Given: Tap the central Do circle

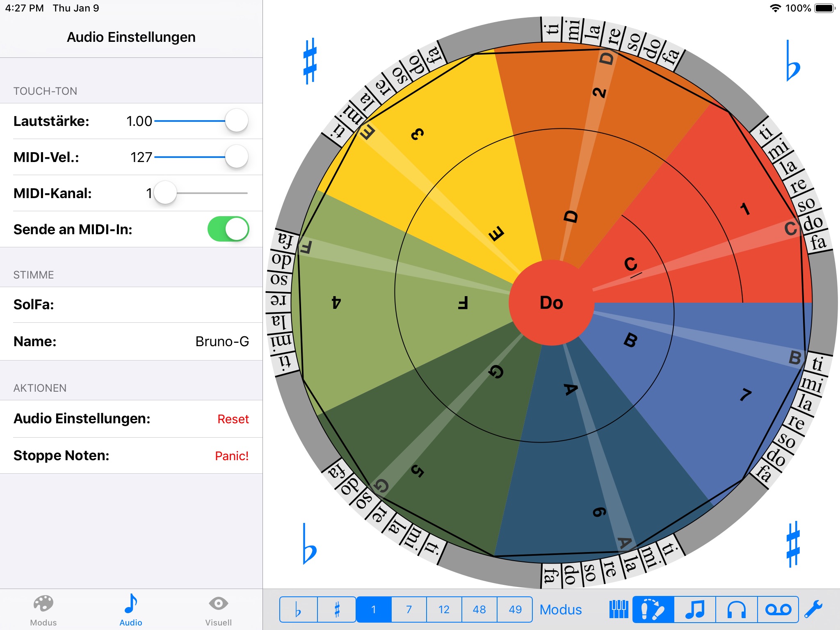Looking at the screenshot, I should click(x=552, y=303).
